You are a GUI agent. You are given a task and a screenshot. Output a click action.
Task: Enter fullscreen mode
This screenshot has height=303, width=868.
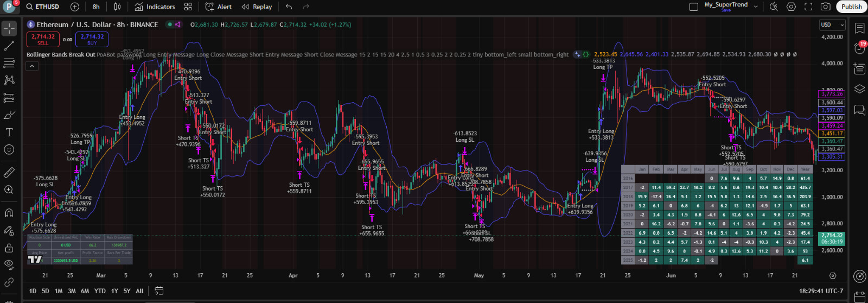coord(808,7)
